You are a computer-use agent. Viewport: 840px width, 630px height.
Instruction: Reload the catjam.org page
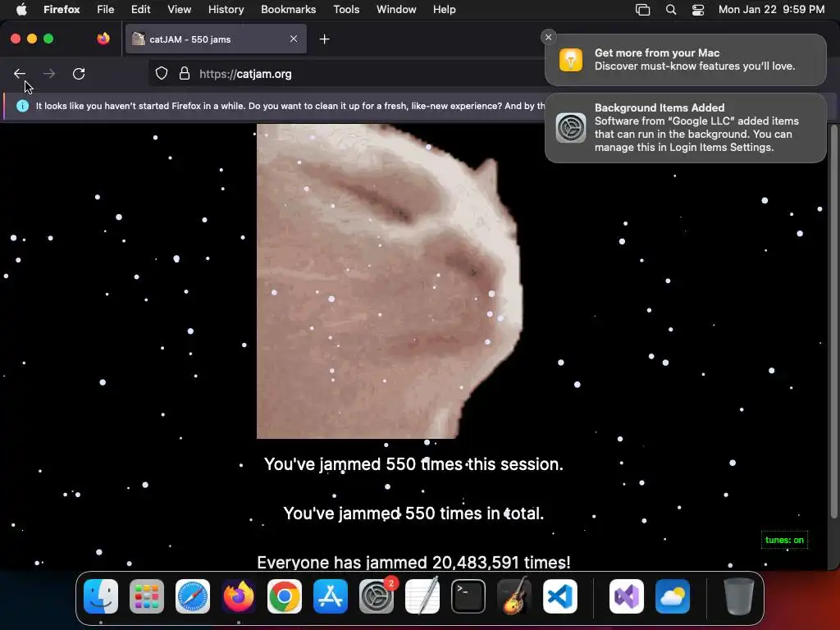[x=79, y=74]
